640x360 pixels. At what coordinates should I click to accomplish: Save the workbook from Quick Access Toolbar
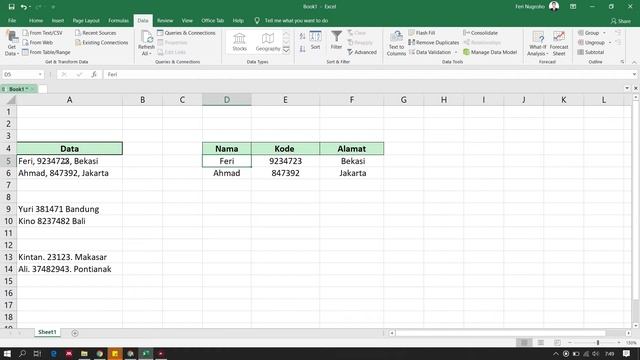(11, 7)
